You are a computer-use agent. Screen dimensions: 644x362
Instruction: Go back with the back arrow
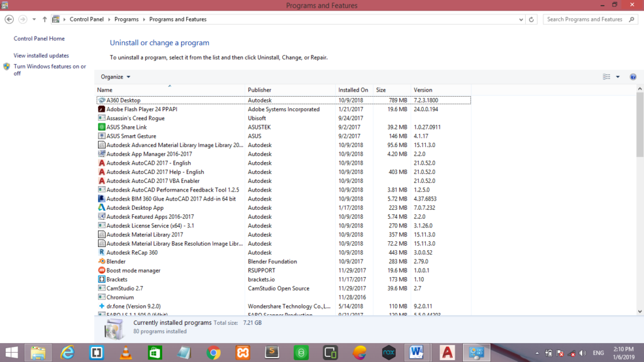[x=9, y=19]
